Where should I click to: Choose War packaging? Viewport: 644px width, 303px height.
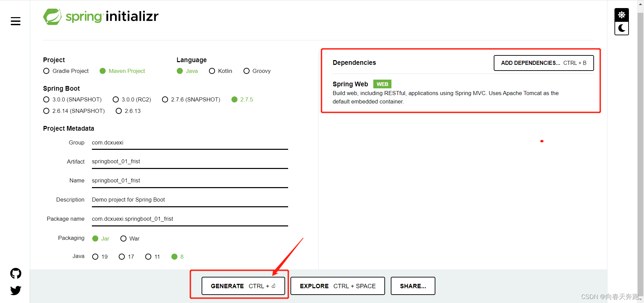130,239
